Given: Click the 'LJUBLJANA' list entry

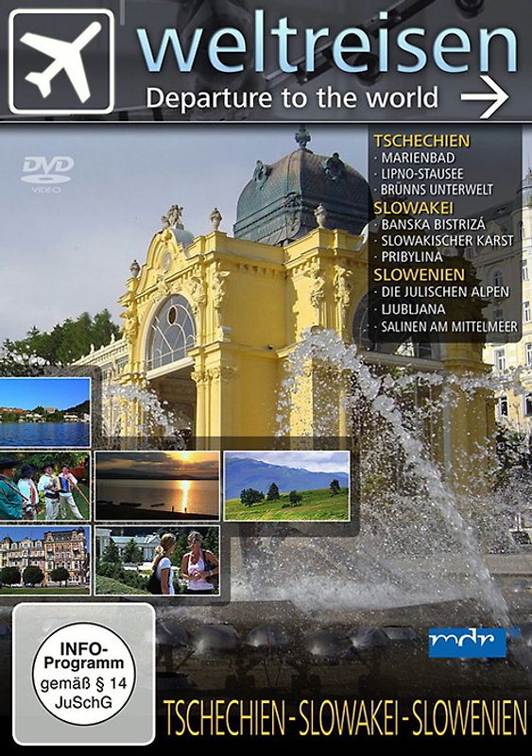Looking at the screenshot, I should 413,309.
